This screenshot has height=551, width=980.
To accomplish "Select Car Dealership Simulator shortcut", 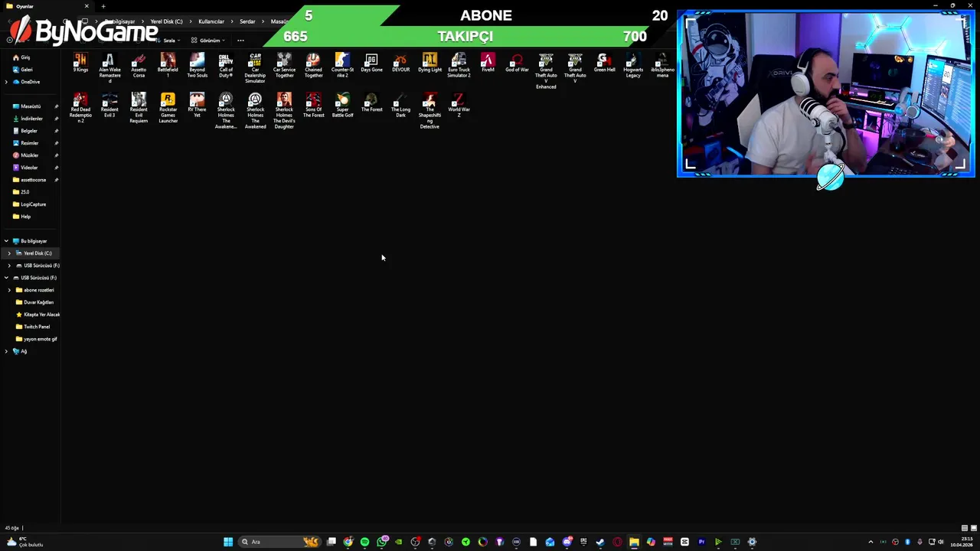I will click(x=255, y=68).
